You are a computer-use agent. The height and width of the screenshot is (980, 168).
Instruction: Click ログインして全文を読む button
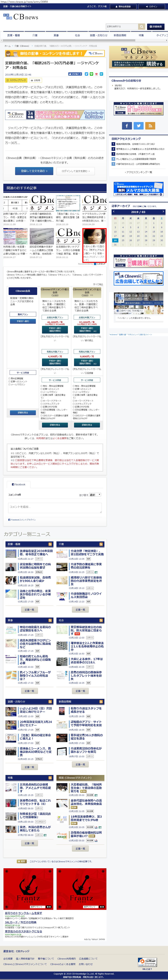[x=76, y=171]
